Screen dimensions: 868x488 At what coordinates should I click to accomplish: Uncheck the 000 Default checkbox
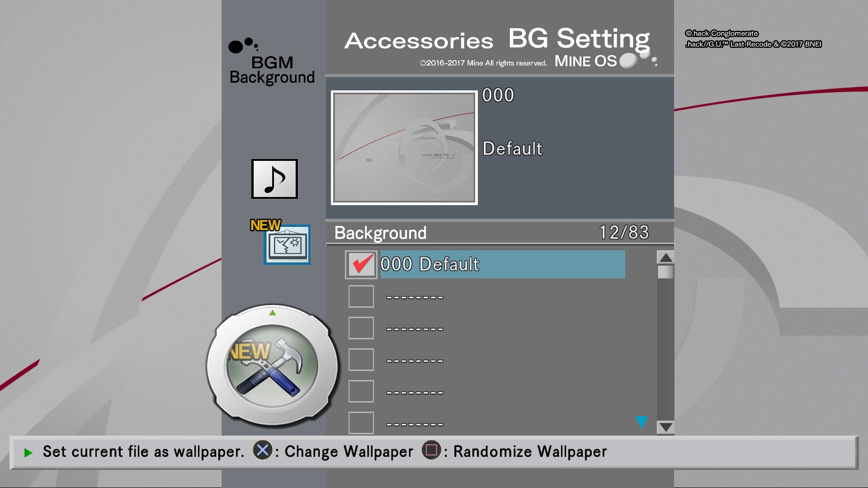pyautogui.click(x=361, y=264)
